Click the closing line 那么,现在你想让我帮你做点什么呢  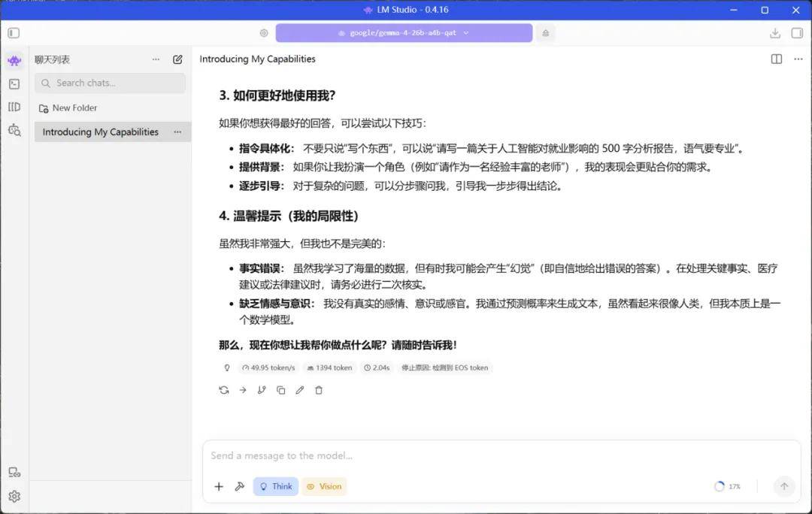[x=338, y=345]
